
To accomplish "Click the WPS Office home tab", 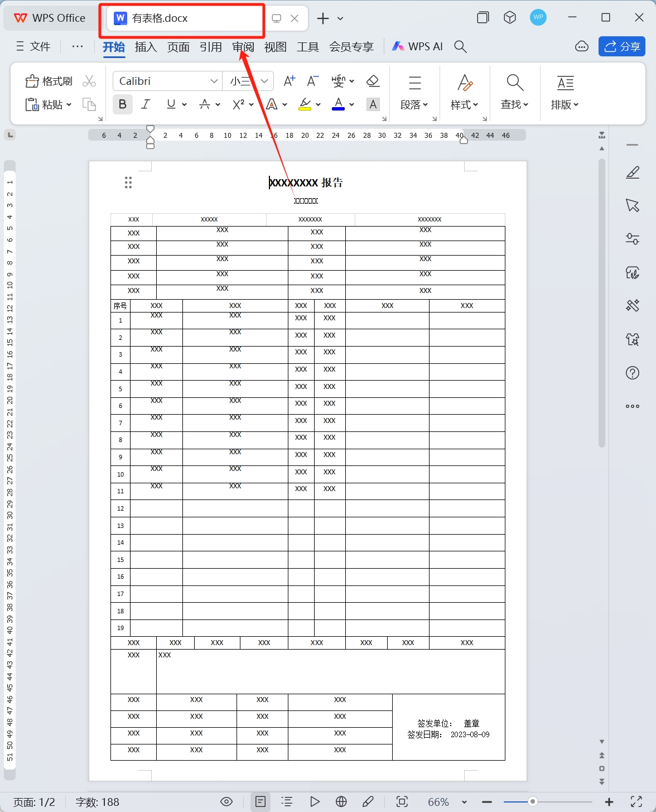I will click(x=50, y=18).
